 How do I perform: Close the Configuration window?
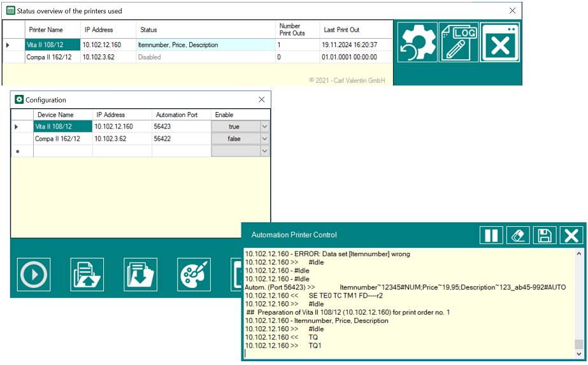tap(261, 100)
